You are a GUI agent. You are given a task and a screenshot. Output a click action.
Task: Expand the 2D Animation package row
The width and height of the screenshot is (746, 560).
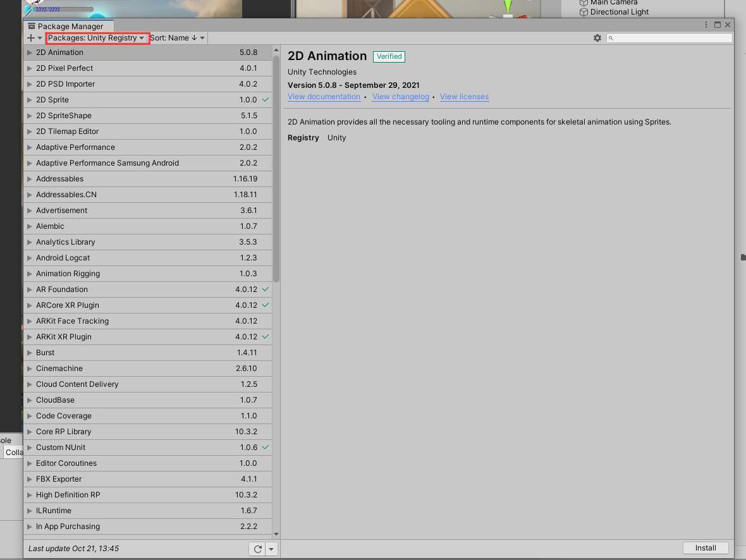coord(30,52)
